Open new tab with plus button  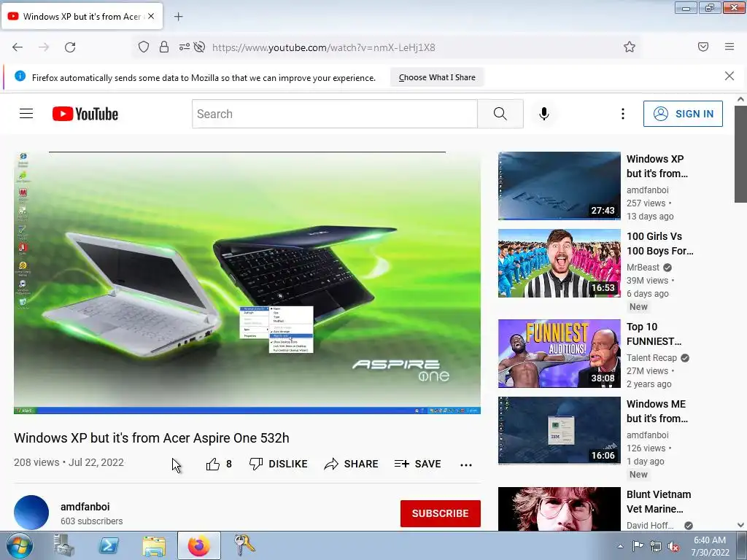click(178, 17)
